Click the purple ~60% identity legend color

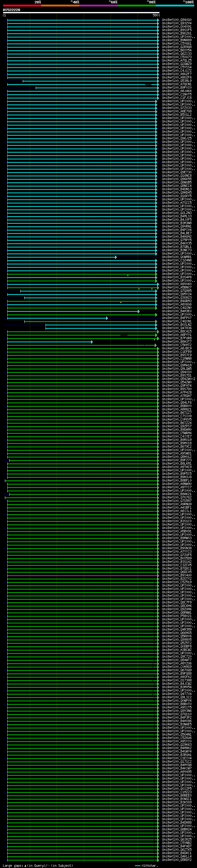pos(98,6)
